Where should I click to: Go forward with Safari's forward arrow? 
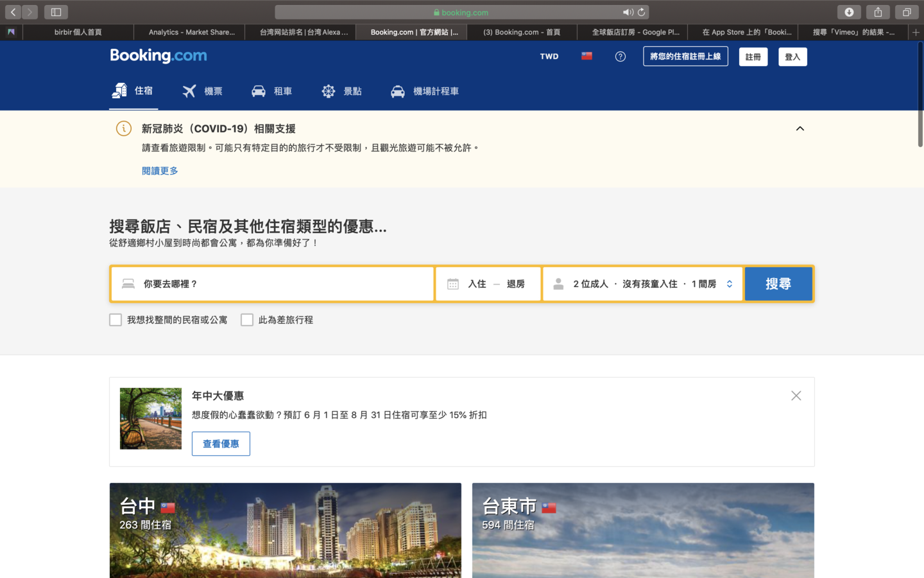30,12
